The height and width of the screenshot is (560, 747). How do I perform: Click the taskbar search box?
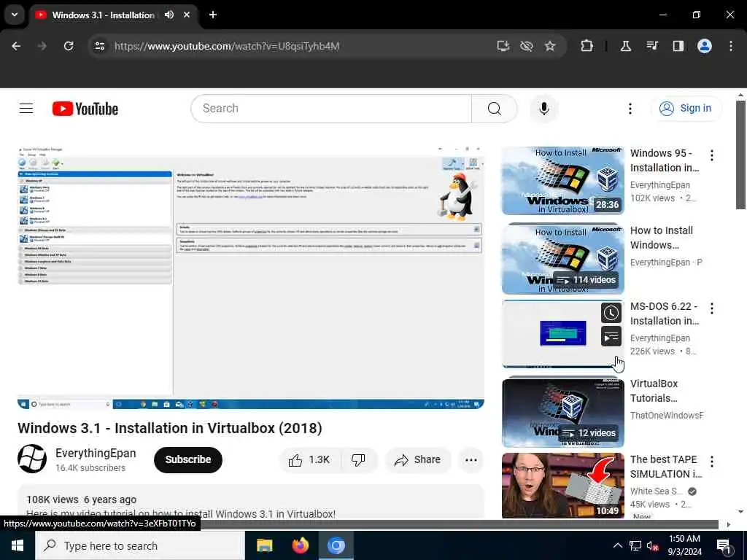point(140,545)
